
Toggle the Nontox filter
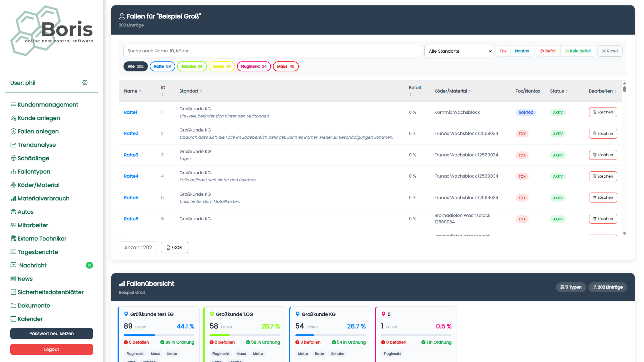click(522, 51)
